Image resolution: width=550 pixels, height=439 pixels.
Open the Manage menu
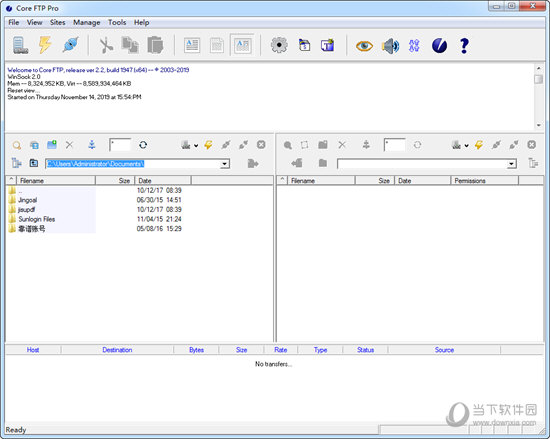click(87, 22)
